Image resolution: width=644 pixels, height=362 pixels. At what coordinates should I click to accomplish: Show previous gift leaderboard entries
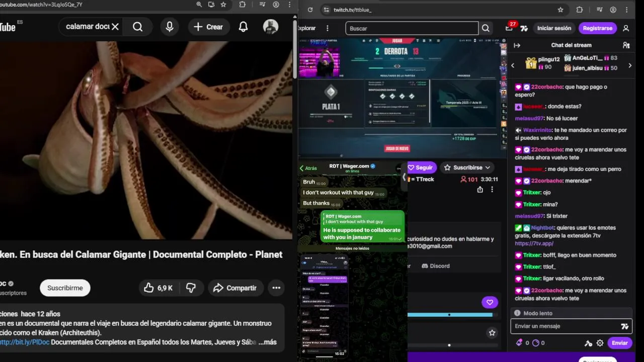click(513, 65)
